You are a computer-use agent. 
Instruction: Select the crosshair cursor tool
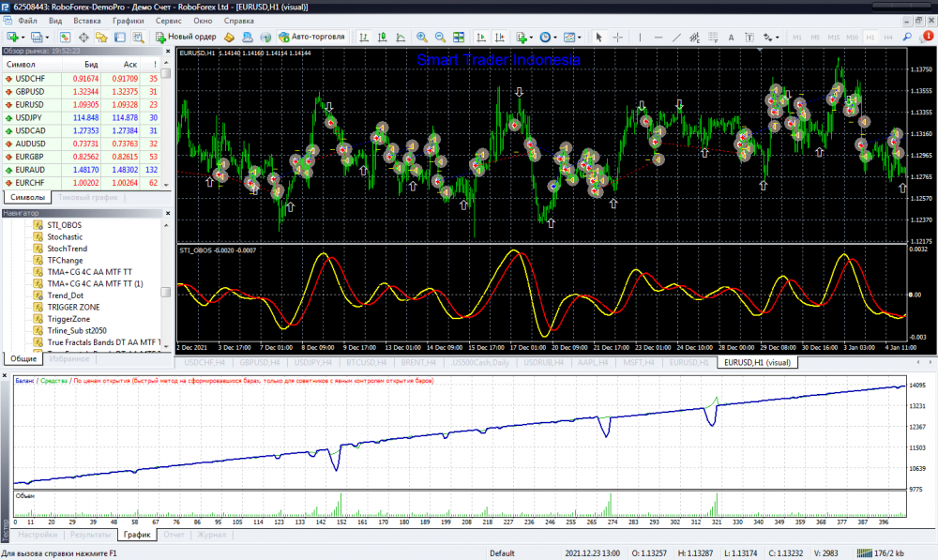pos(618,38)
